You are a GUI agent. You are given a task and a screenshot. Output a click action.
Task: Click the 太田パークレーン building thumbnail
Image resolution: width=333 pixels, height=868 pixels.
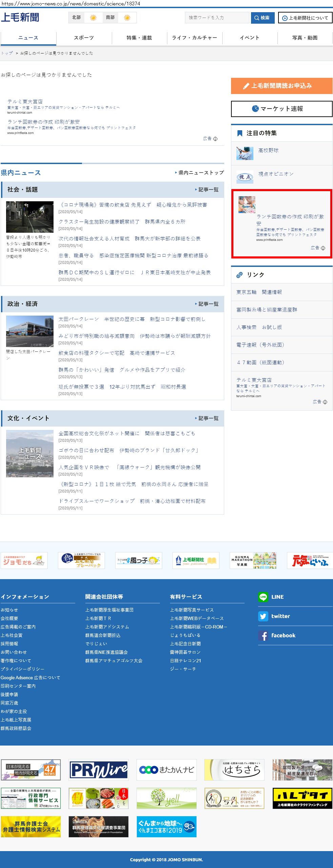[x=30, y=331]
